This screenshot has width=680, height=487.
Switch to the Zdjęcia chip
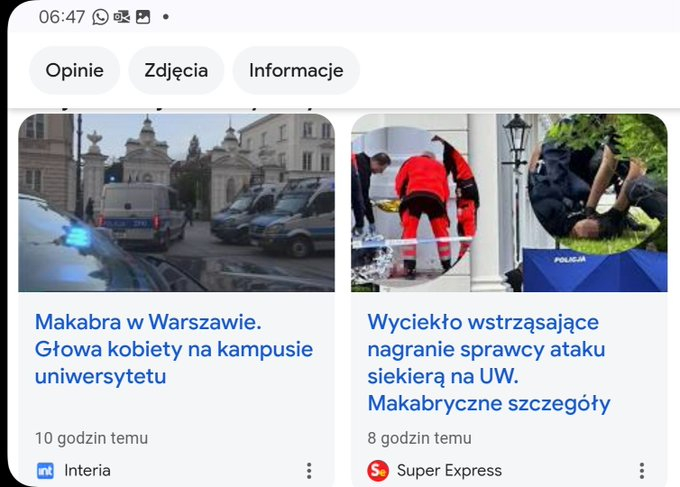coord(176,70)
